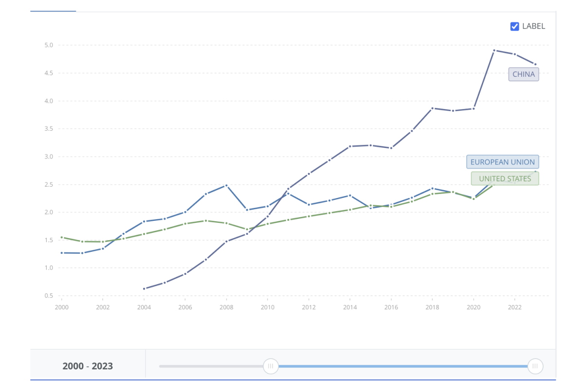Select the European Union 2000 data point

(62, 253)
